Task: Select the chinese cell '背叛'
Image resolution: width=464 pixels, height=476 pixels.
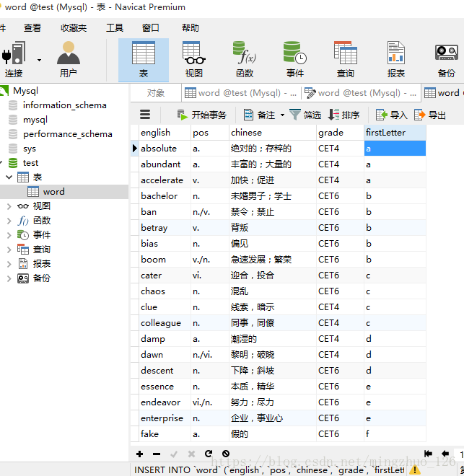Action: coord(272,228)
